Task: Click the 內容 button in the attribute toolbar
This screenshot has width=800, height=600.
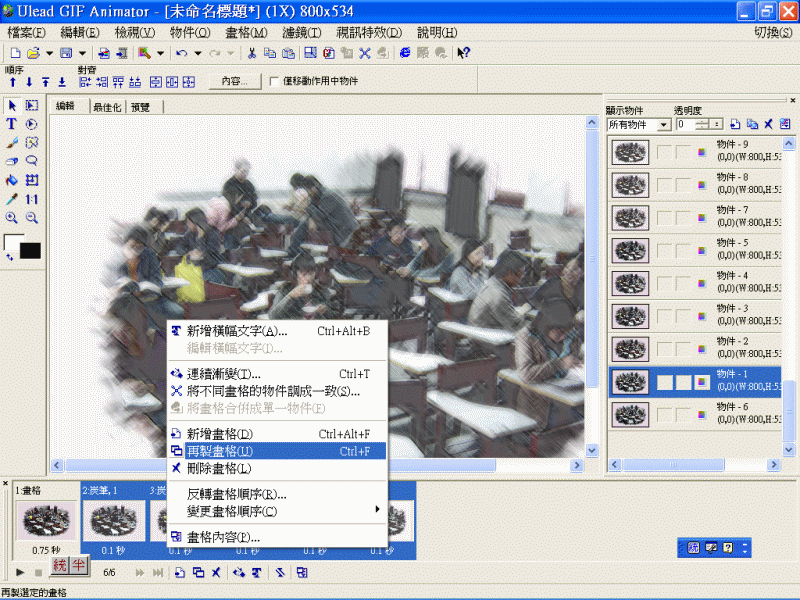Action: pos(234,81)
